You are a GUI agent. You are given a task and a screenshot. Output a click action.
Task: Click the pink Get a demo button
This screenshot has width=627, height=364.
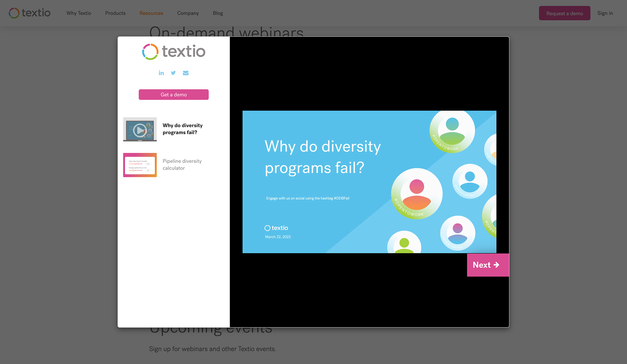174,95
